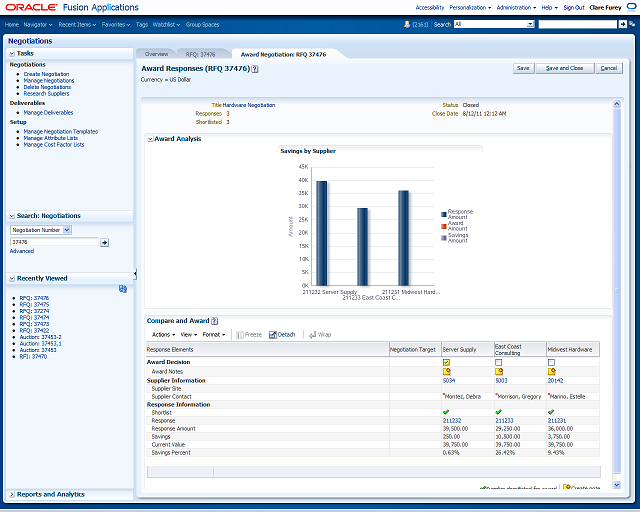Click the Recently Viewed refresh icon
Viewport: 640px width, 512px height.
coord(123,289)
